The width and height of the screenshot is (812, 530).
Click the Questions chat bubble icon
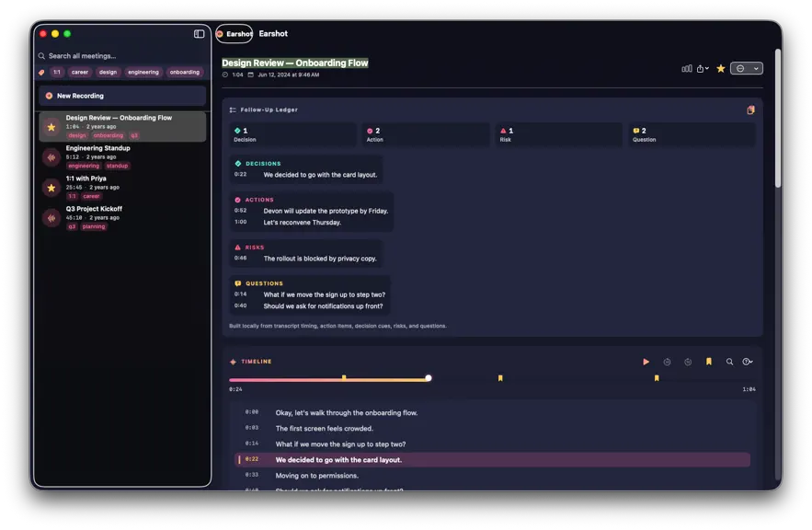[237, 284]
